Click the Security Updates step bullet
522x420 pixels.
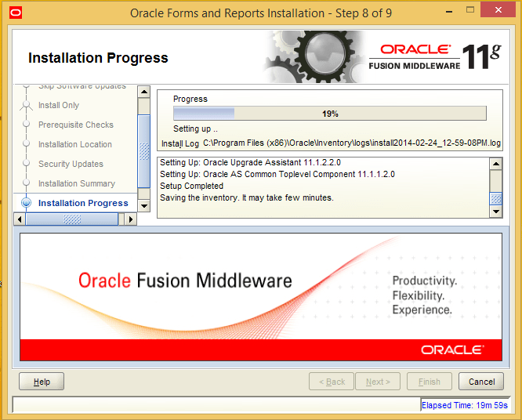coord(27,164)
